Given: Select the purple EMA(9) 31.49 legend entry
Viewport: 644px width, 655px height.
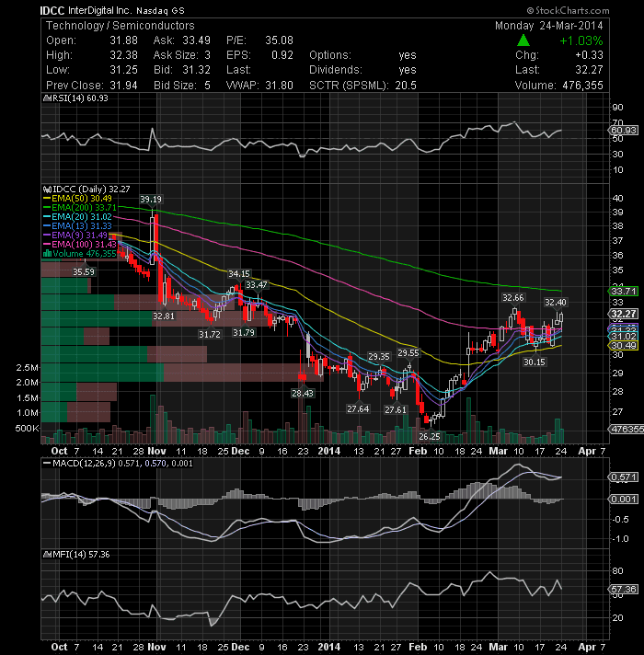Looking at the screenshot, I should 75,236.
